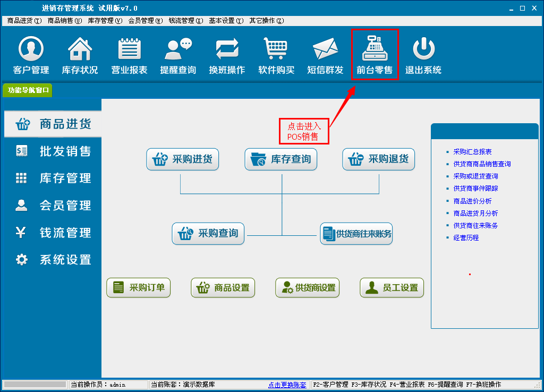Click the 库存状况 house icon
This screenshot has width=544, height=392.
80,49
